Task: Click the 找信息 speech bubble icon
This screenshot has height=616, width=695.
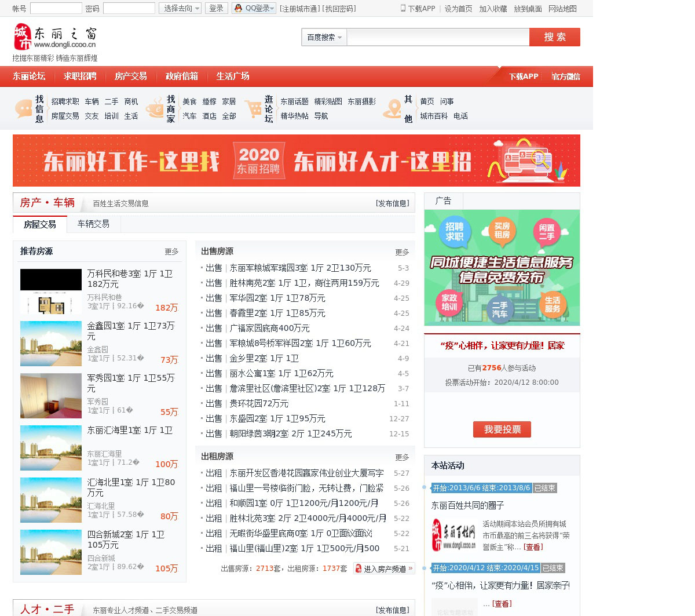Action: tap(24, 108)
